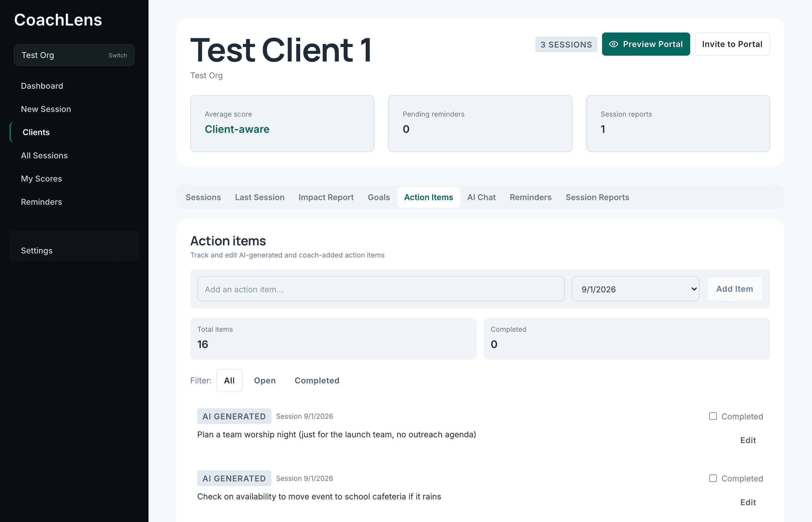The height and width of the screenshot is (522, 812).
Task: Open the Reminders tab in client tabs
Action: [x=530, y=197]
